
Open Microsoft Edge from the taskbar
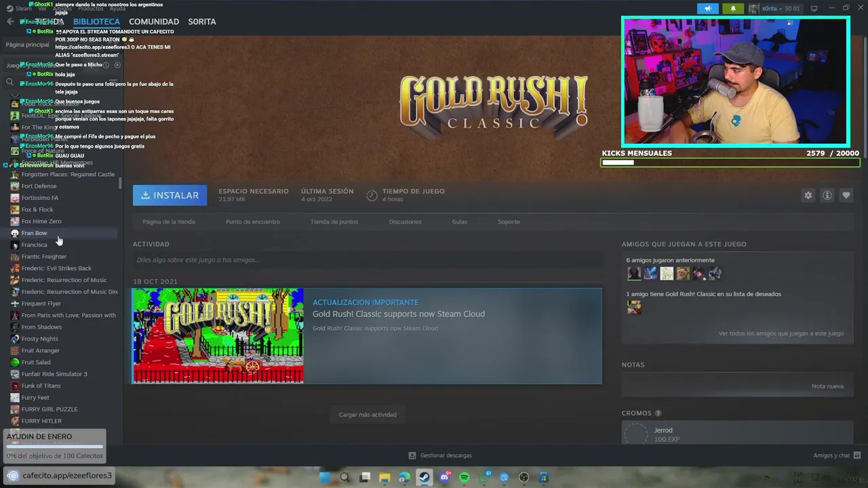point(405,477)
